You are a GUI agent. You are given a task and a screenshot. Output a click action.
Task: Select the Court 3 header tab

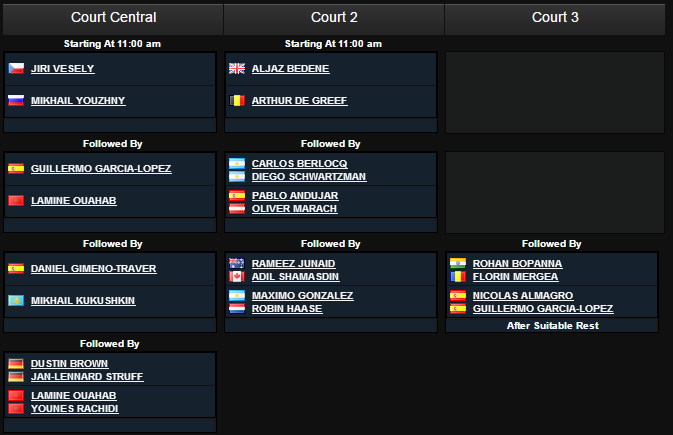(555, 19)
